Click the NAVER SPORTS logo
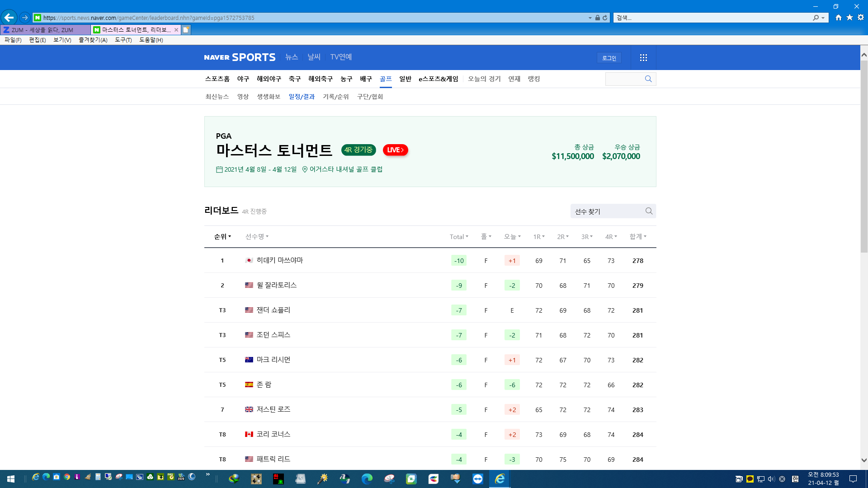 [x=240, y=57]
